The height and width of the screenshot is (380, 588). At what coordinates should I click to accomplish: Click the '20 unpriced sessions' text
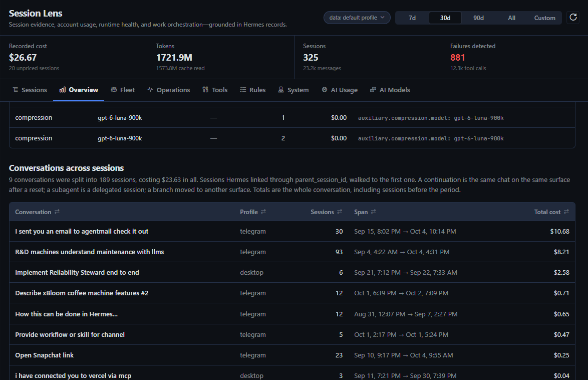point(34,68)
